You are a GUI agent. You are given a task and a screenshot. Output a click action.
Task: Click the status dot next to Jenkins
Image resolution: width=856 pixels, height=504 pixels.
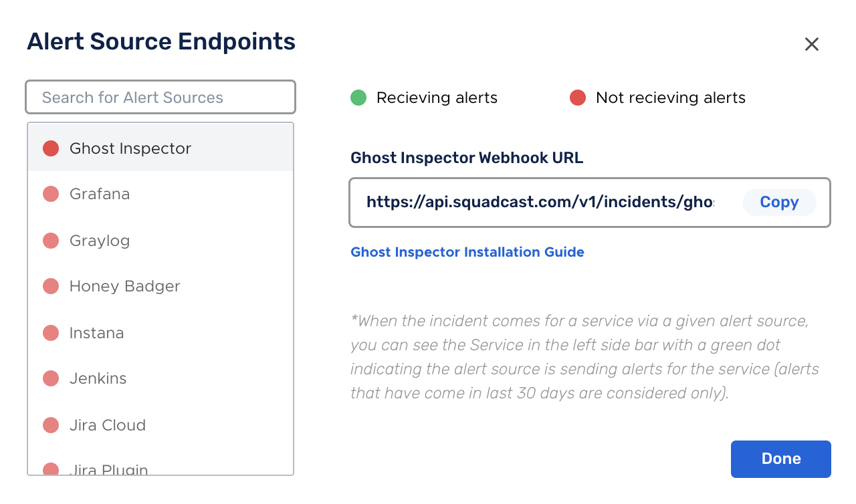[51, 378]
